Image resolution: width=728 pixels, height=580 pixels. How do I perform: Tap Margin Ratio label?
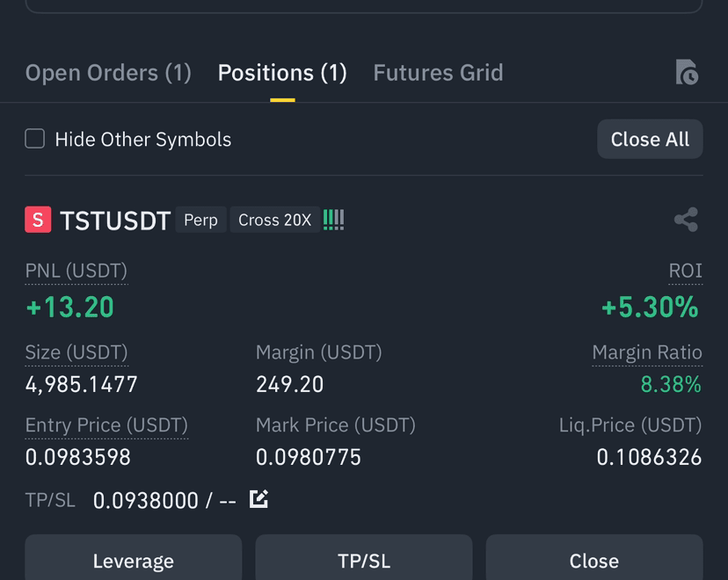647,352
